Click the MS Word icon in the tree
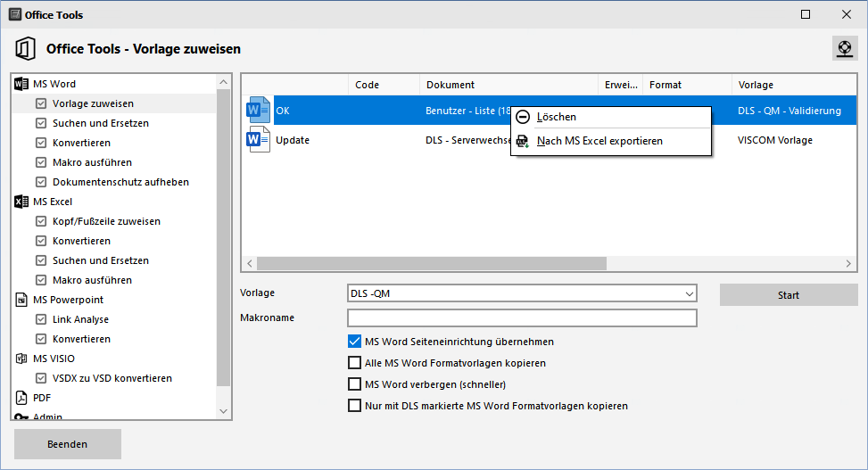The height and width of the screenshot is (470, 868). 21,84
